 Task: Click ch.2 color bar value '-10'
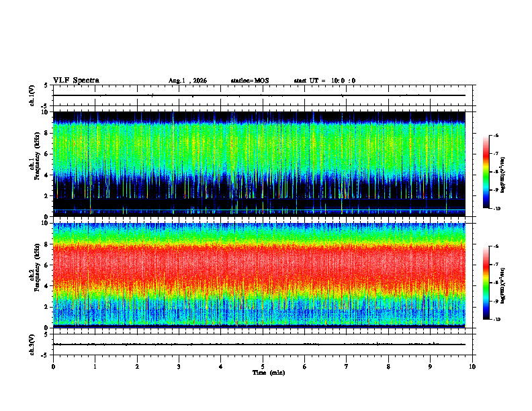pos(497,320)
